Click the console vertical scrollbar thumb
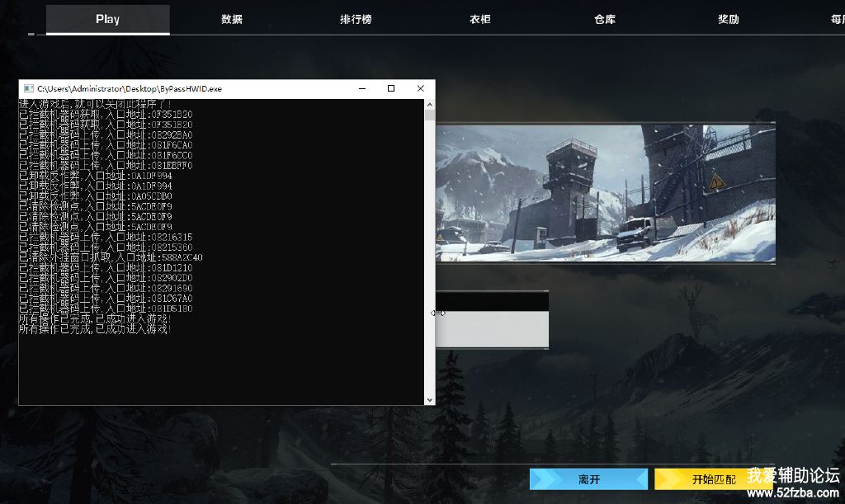The image size is (845, 504). [x=429, y=116]
